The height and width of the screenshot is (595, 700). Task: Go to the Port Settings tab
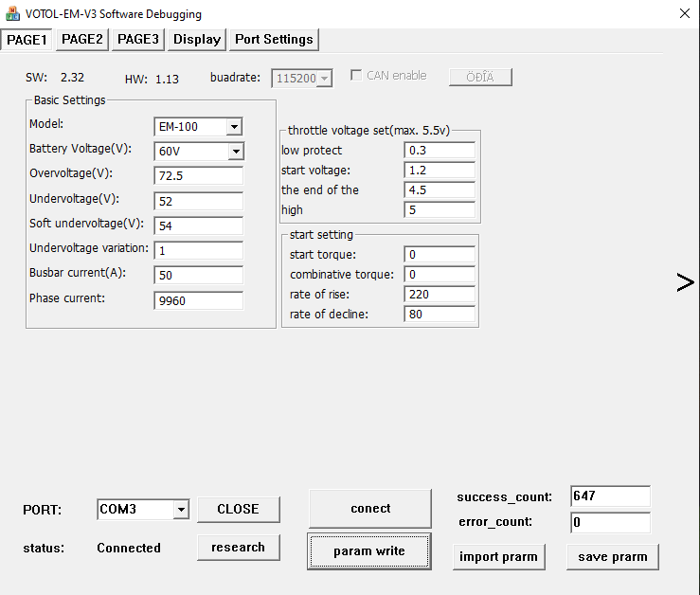[x=274, y=39]
